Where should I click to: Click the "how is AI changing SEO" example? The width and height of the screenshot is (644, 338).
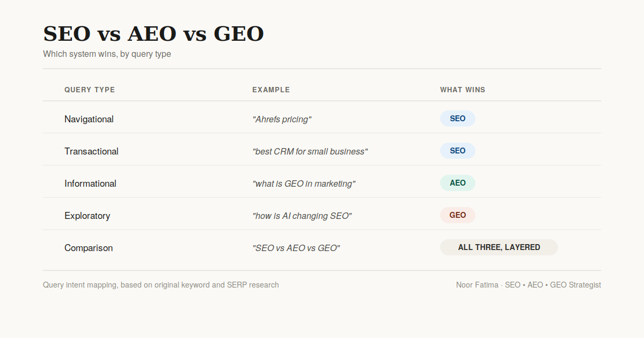click(x=302, y=216)
